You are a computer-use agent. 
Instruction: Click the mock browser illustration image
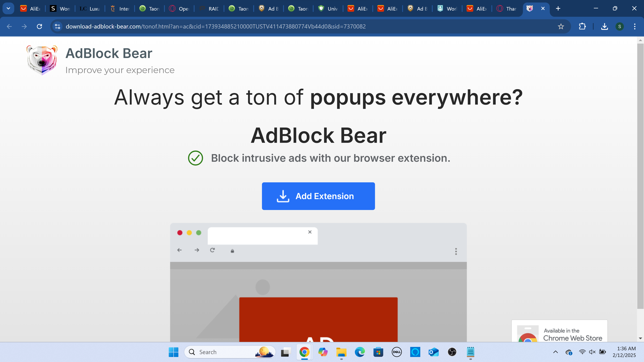tap(318, 282)
